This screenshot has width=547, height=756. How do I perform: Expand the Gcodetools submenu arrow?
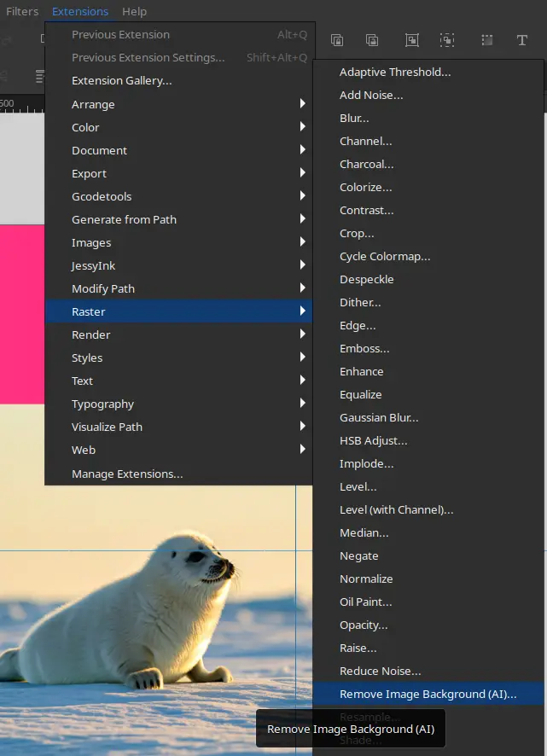coord(302,195)
